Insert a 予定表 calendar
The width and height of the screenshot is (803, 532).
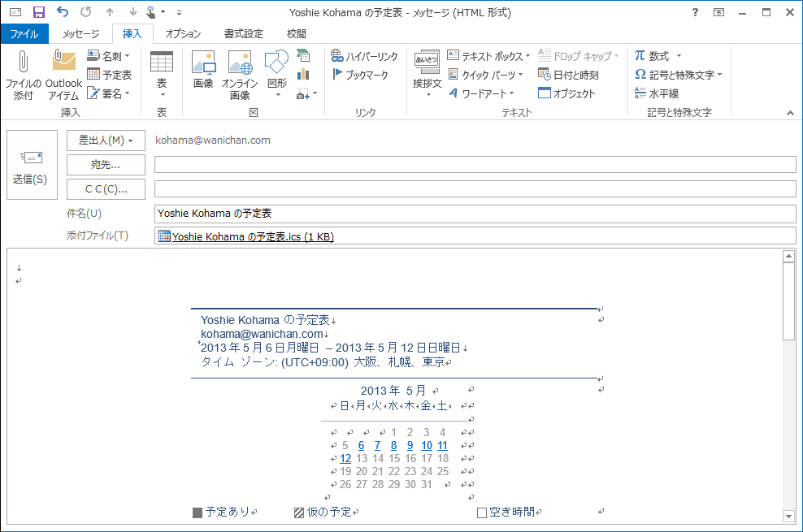110,75
